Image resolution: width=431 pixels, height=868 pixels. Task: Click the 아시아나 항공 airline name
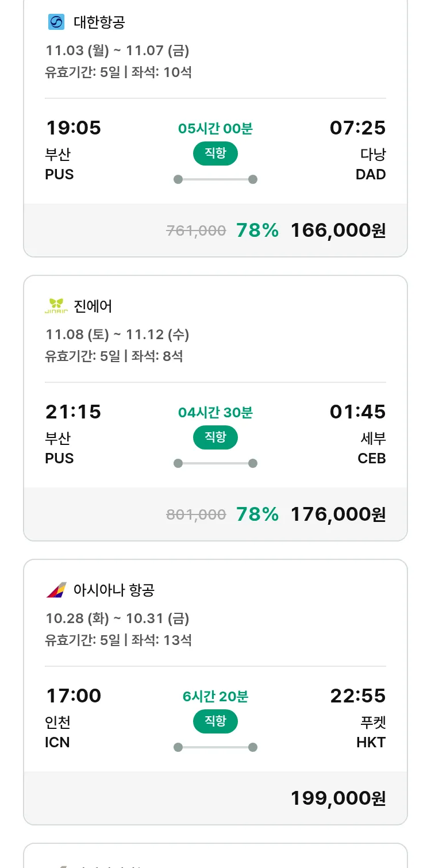[114, 590]
